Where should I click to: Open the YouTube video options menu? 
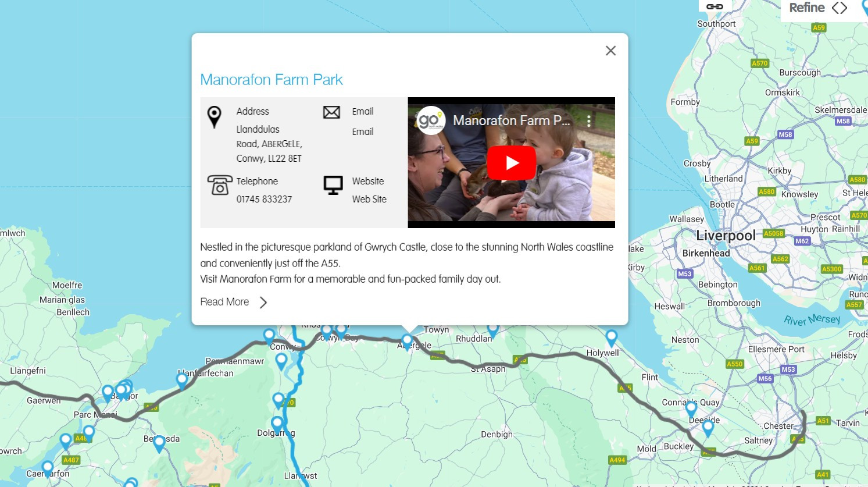coord(589,121)
